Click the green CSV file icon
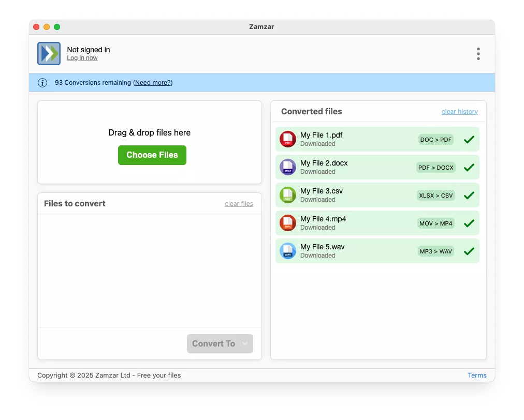Viewport: 524px width, 420px height. (x=288, y=195)
